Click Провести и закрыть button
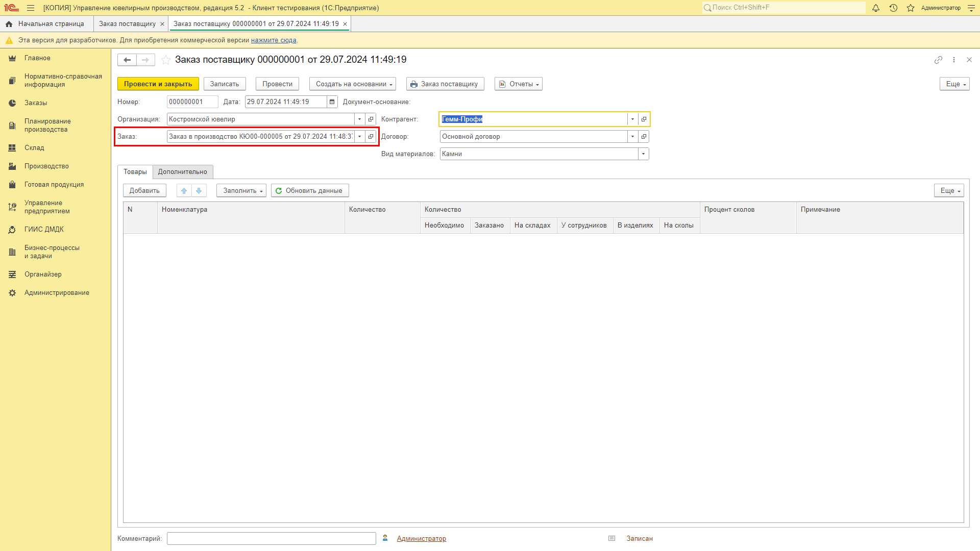Viewport: 980px width, 551px height. tap(158, 84)
